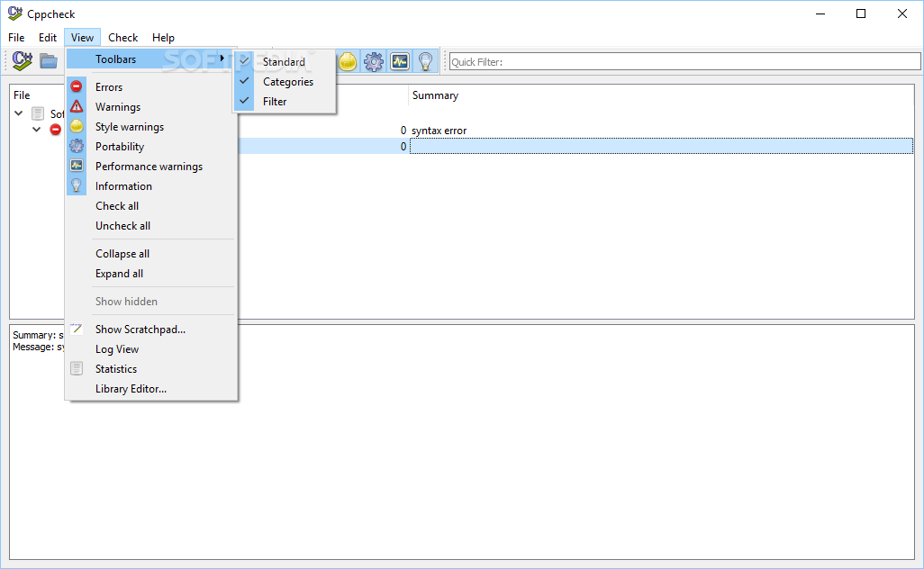Choose Collapse all from the menu
Viewport: 924px width, 569px height.
click(151, 254)
